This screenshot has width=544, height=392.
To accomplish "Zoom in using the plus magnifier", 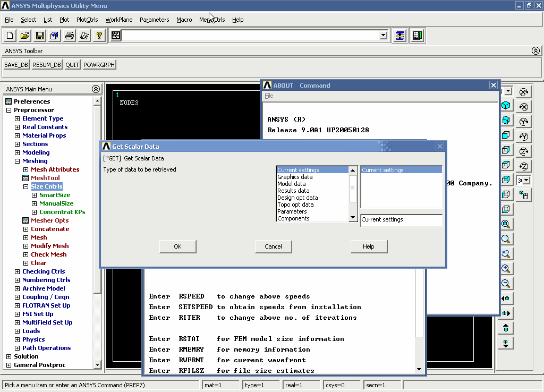I will pyautogui.click(x=506, y=268).
